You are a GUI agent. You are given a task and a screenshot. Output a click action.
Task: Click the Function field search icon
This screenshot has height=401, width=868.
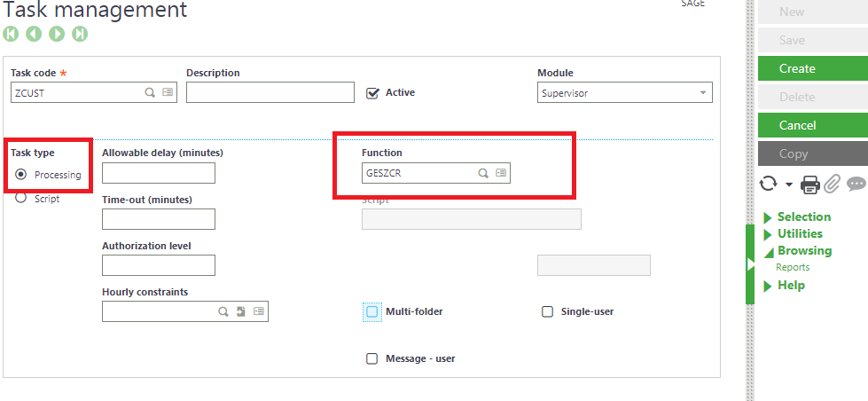tap(483, 174)
